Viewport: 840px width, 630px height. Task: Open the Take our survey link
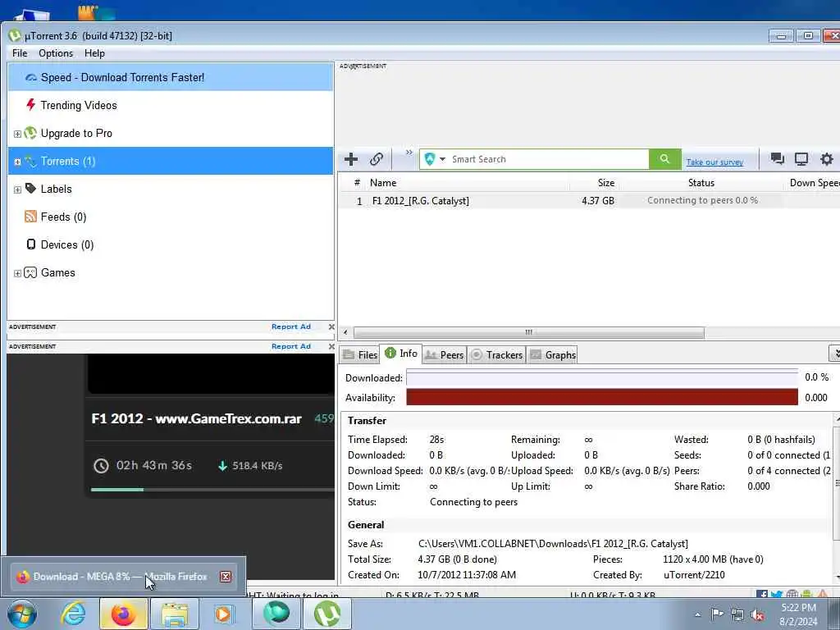pos(714,162)
